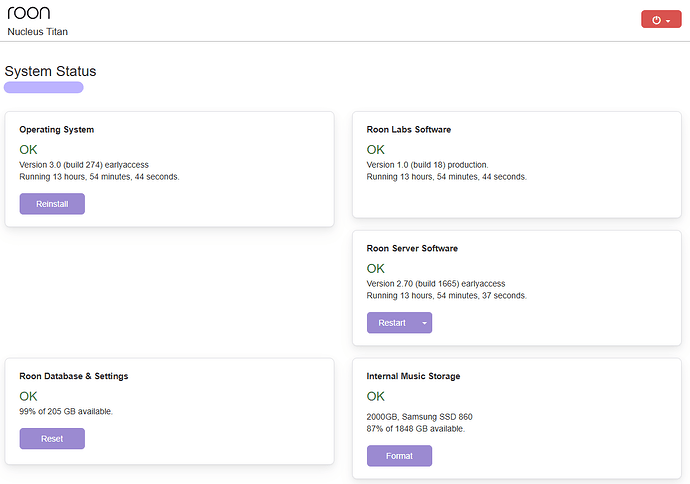
Task: Click OK status in Roon Labs Software card
Action: point(375,150)
